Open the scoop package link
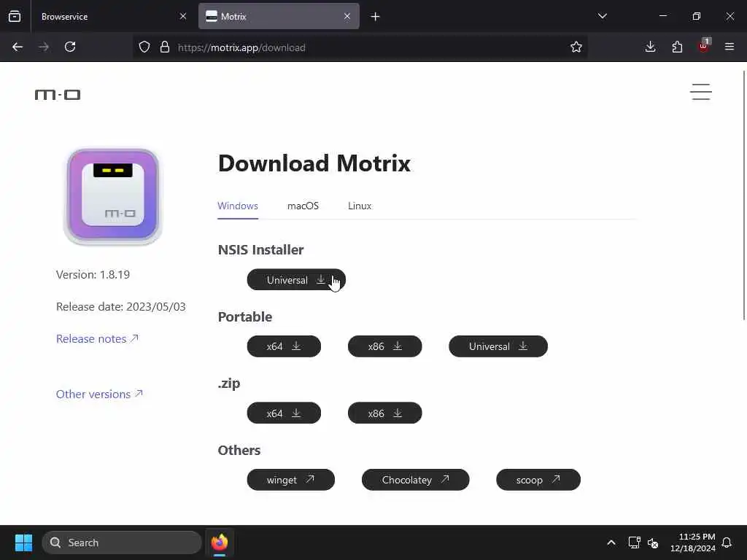The width and height of the screenshot is (747, 560). click(538, 480)
